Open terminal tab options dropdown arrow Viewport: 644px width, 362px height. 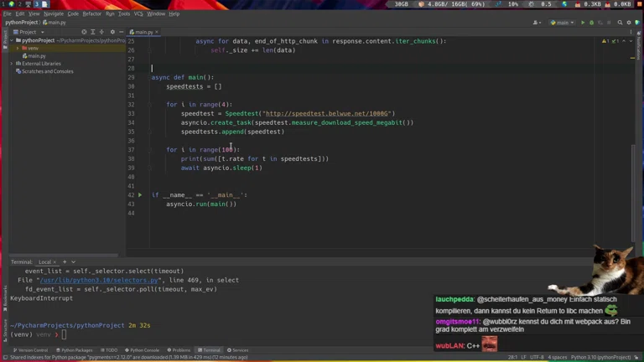coord(74,261)
